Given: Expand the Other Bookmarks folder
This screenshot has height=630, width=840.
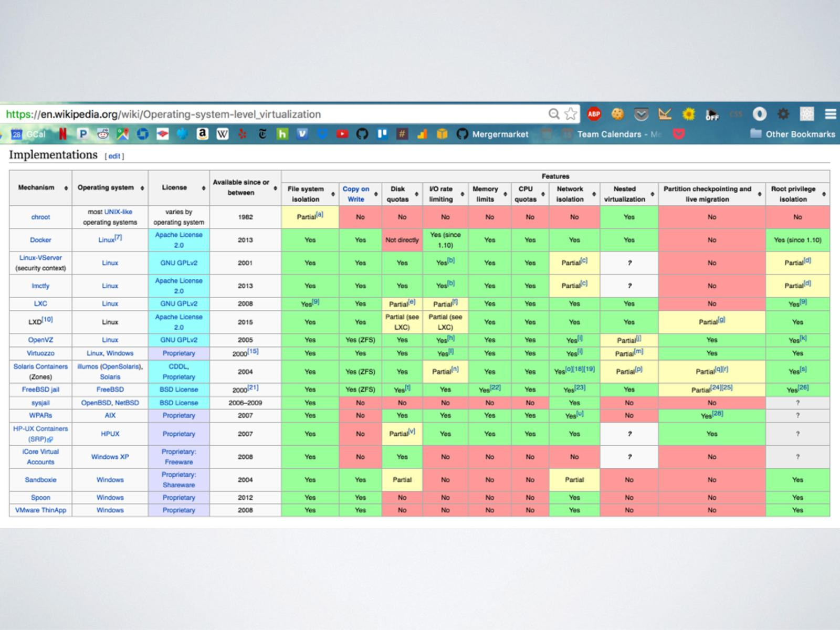Looking at the screenshot, I should coord(793,134).
